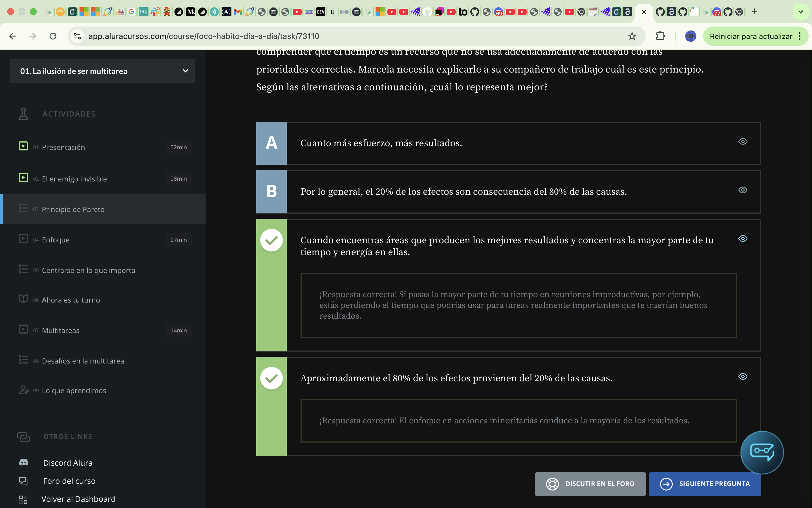Image resolution: width=812 pixels, height=508 pixels.
Task: Toggle eye icon on 'Cuando encuentras áreas' option
Action: (743, 238)
